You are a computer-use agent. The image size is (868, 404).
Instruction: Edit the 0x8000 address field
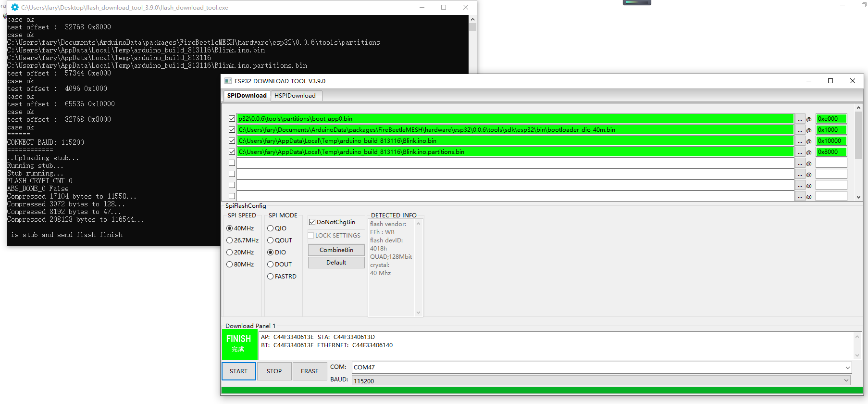coord(831,152)
